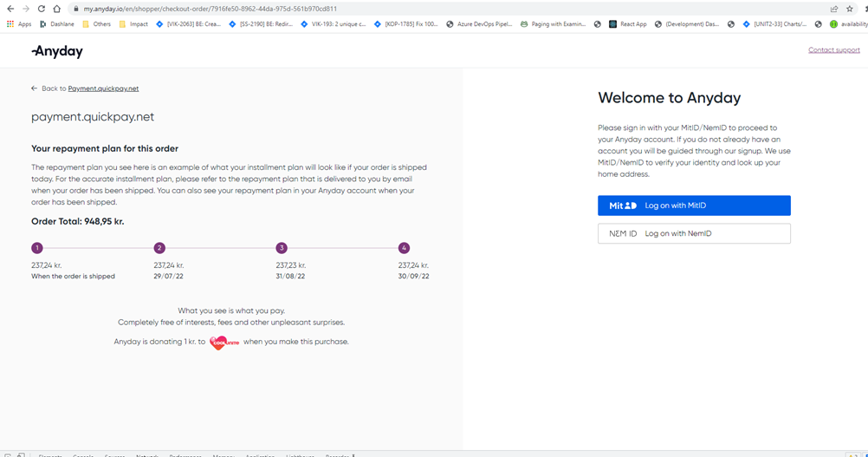Click the 'Order Total: 948,95 kr.' text
This screenshot has height=457, width=868.
[x=77, y=222]
